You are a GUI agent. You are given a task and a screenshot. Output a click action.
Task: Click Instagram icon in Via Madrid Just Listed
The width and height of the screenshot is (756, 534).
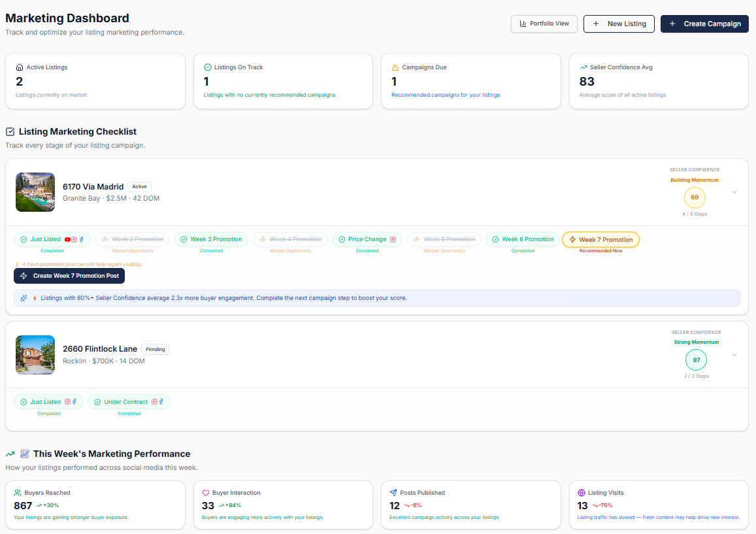(74, 239)
